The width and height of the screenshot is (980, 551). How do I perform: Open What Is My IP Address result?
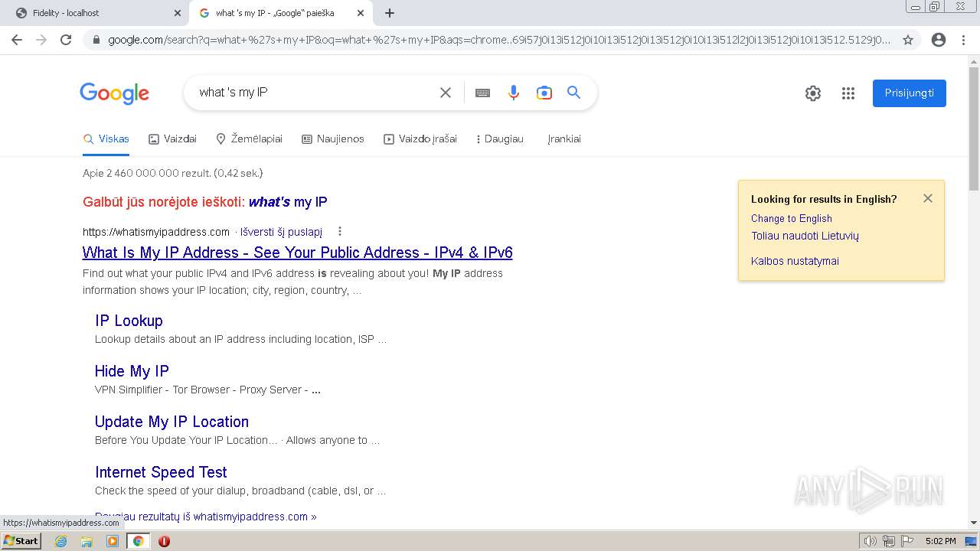click(x=298, y=253)
